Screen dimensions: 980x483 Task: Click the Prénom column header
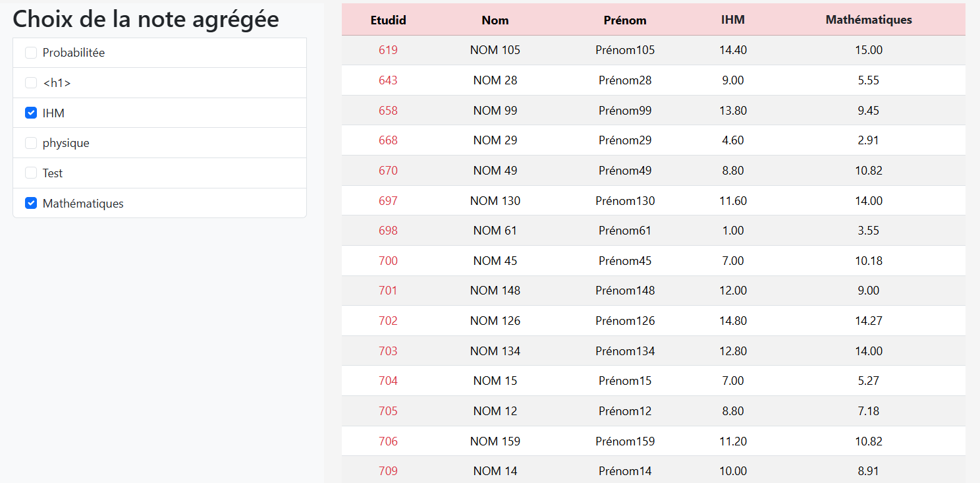[625, 20]
